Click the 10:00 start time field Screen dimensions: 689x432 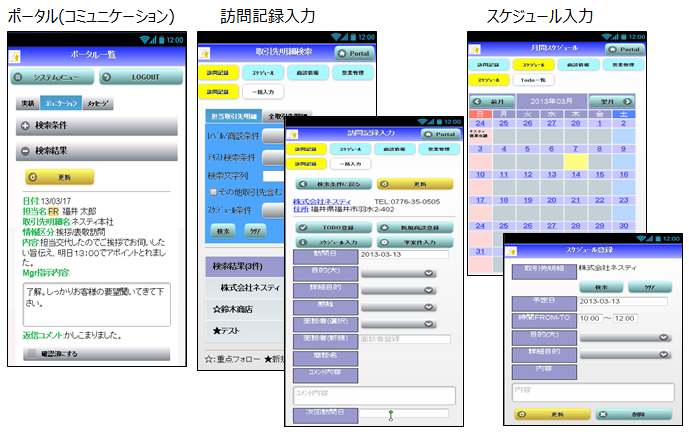[x=589, y=318]
